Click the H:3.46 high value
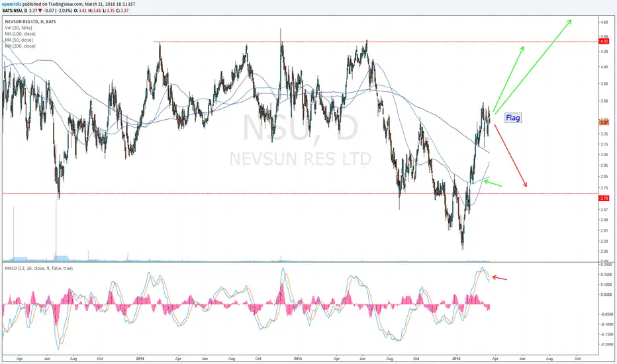This screenshot has width=617, height=364. [95, 11]
